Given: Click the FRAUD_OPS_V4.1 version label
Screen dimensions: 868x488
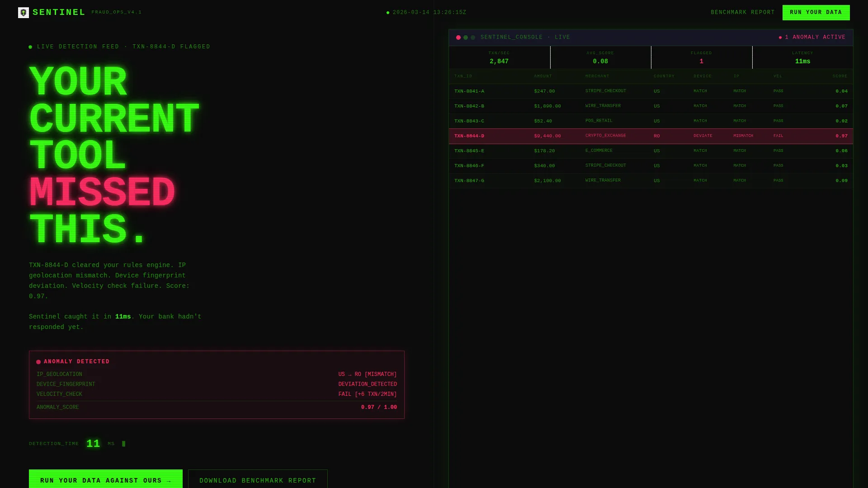Looking at the screenshot, I should point(117,13).
